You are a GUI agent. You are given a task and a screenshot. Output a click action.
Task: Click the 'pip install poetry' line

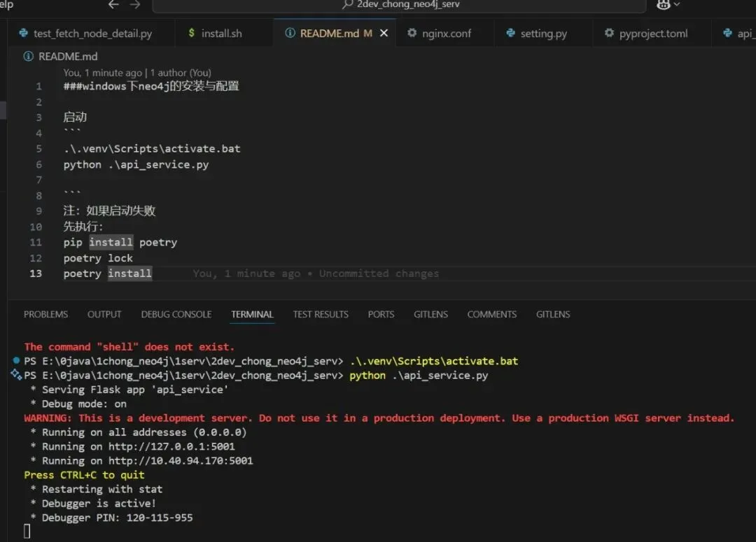coord(120,243)
